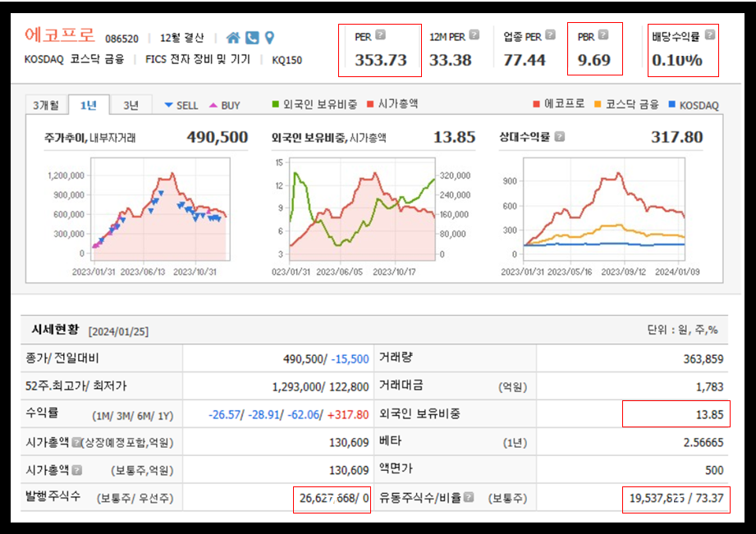Click the red 에코프로 legend swatch
Image resolution: width=756 pixels, height=534 pixels.
click(536, 104)
